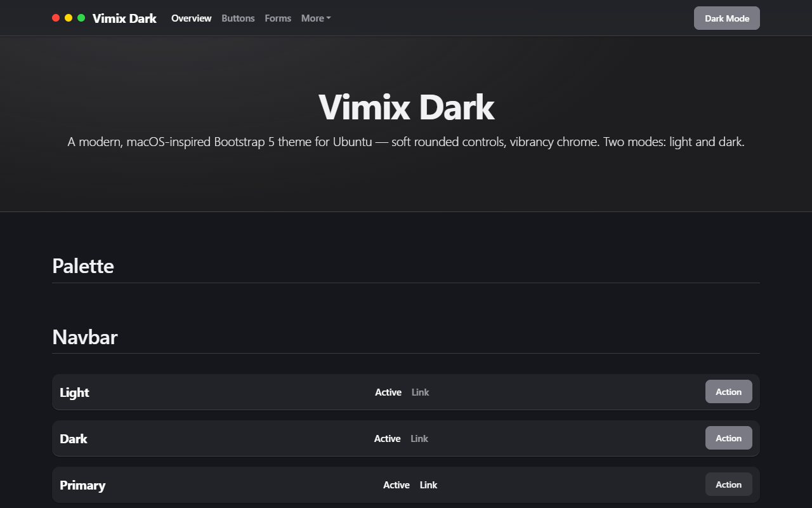Select Active in the Light navbar
This screenshot has height=508, width=812.
tap(388, 392)
